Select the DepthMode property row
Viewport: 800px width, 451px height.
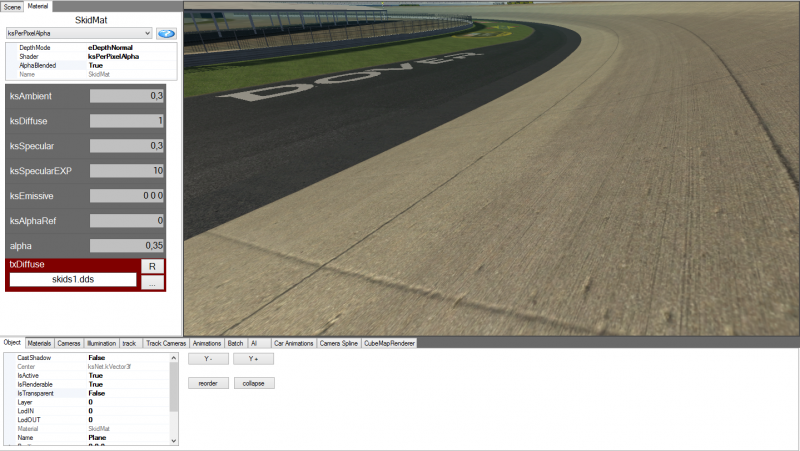(92, 47)
